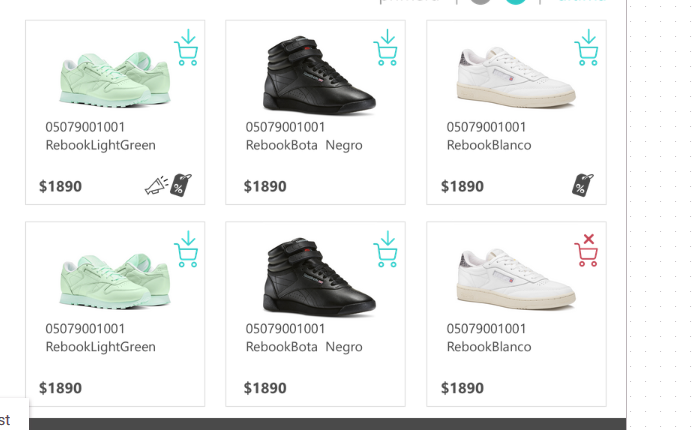Add first-row RebookBota Negro to cart

386,48
